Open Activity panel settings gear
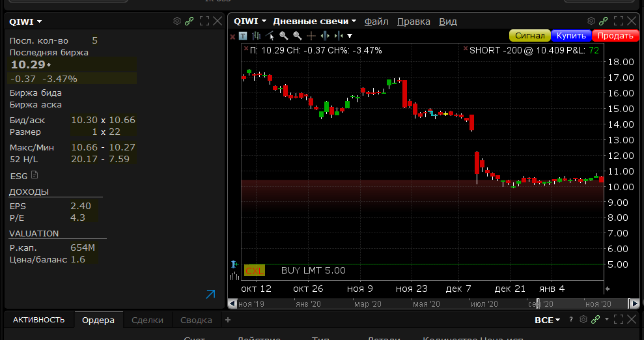This screenshot has width=644, height=340. coord(583,319)
